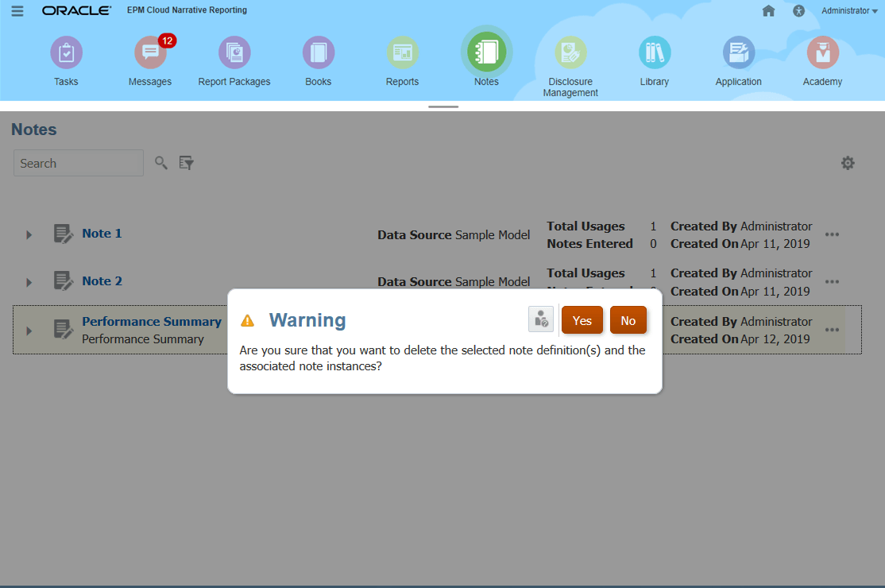Click 'Notes Entered' label in Note 1 row
885x588 pixels.
[x=589, y=244]
